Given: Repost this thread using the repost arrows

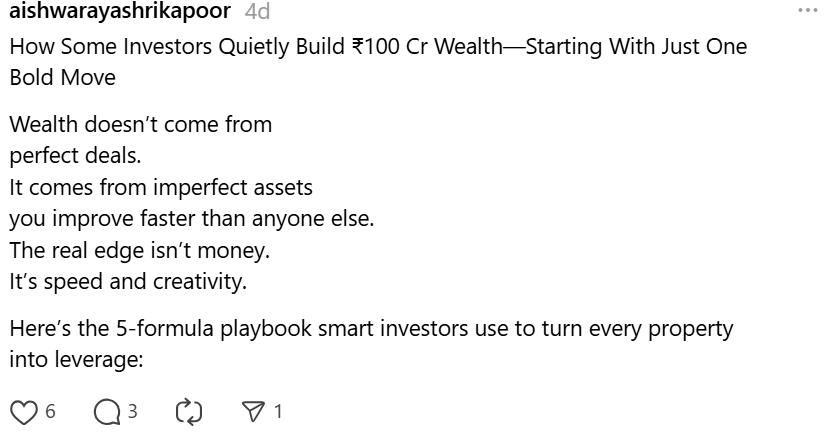Looking at the screenshot, I should 189,412.
